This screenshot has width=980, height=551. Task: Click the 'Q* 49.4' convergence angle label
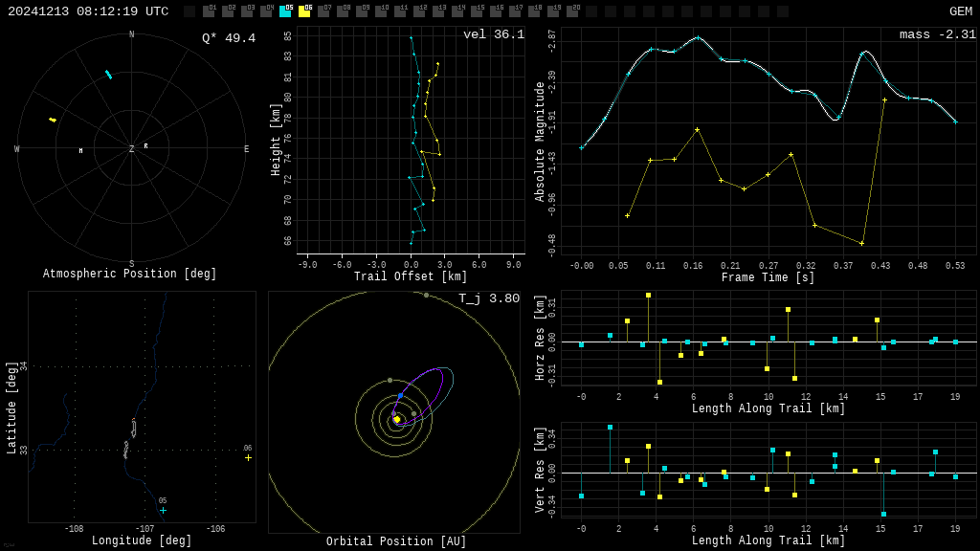[x=228, y=38]
